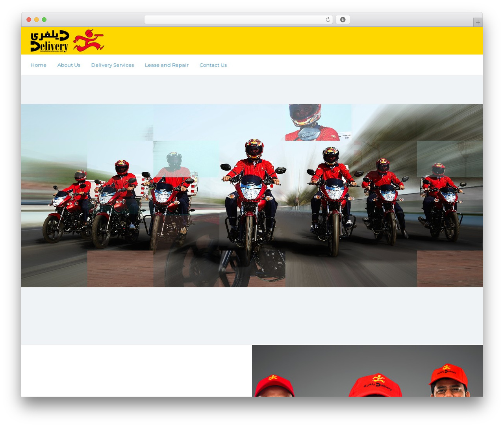Open downloads with the arrow icon

tap(343, 20)
